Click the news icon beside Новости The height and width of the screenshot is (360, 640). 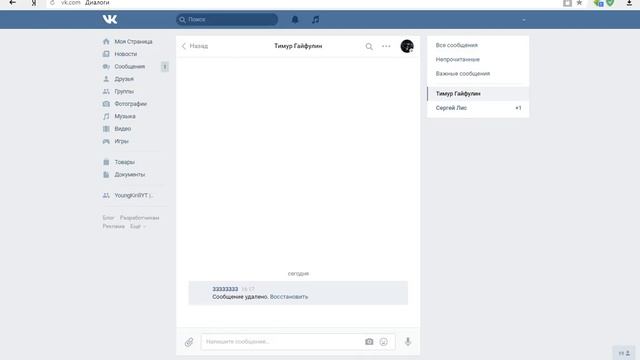(x=106, y=54)
